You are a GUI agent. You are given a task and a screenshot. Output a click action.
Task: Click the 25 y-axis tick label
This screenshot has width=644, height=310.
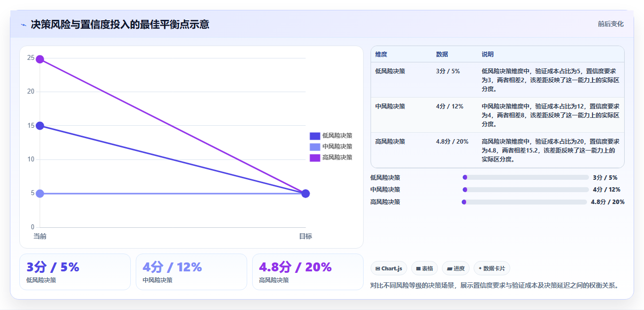pos(31,58)
